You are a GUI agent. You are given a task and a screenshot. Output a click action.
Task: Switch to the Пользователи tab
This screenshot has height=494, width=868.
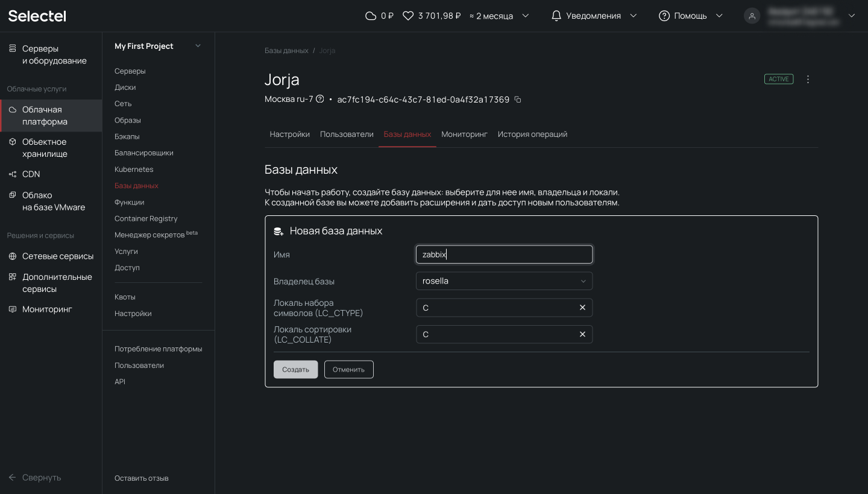347,134
